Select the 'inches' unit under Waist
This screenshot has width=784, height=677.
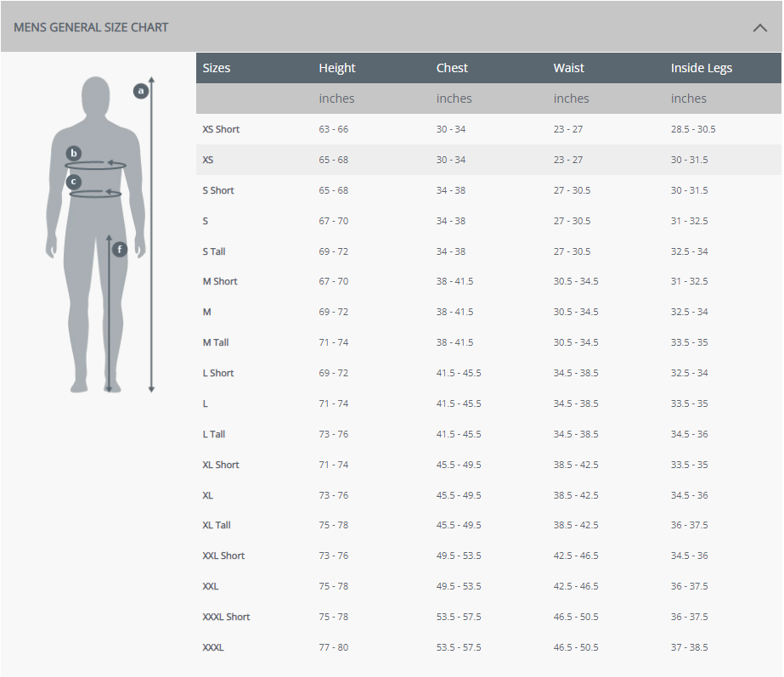(x=571, y=99)
